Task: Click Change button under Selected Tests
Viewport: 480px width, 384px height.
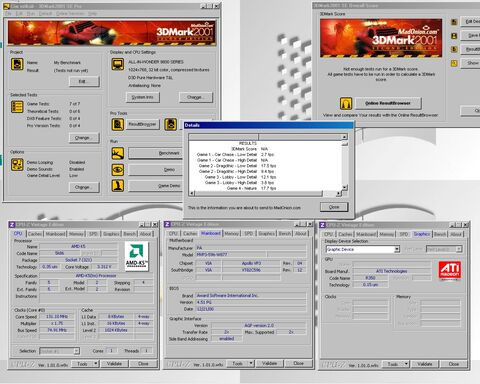Action: [84, 138]
